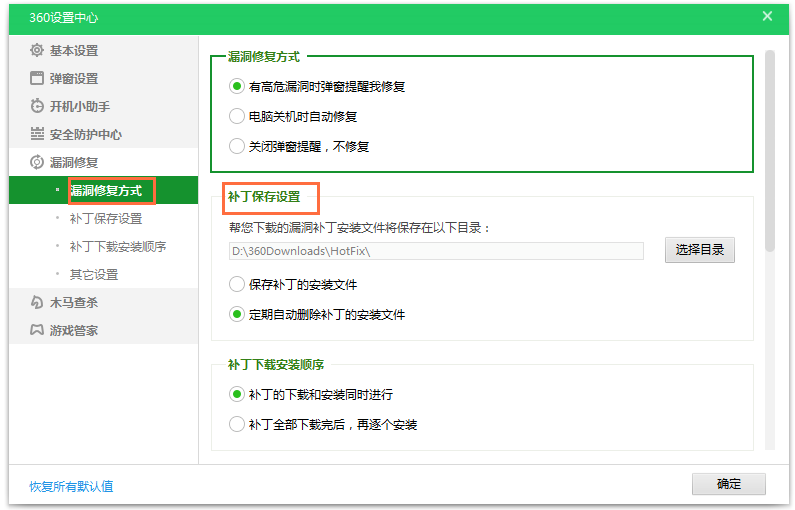The width and height of the screenshot is (795, 510).
Task: Click the vertical scrollbar thumb
Action: pos(770,151)
